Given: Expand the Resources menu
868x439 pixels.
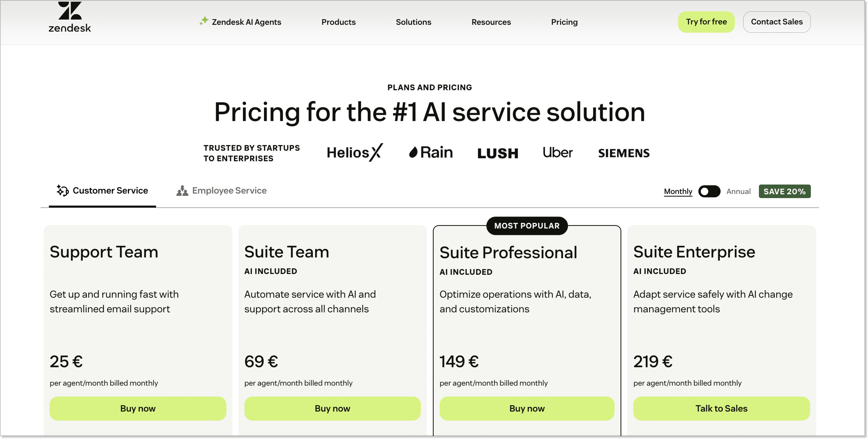Looking at the screenshot, I should [491, 22].
